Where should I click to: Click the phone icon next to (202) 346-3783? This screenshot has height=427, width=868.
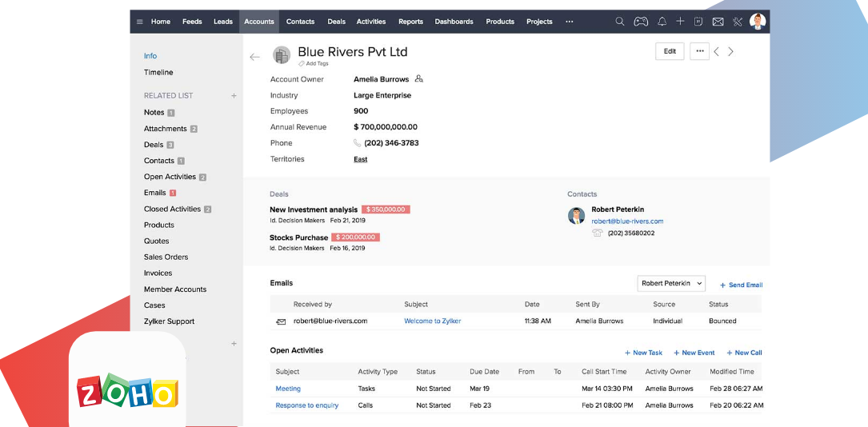[x=357, y=143]
